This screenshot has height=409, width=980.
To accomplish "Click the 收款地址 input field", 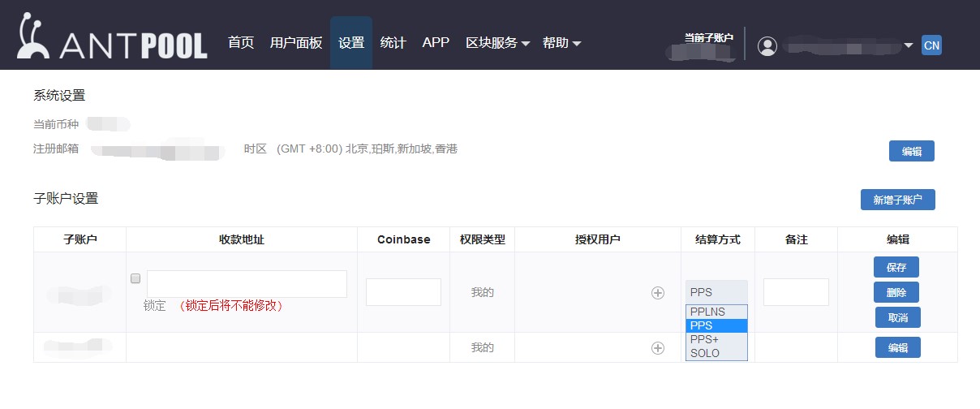I will click(247, 284).
